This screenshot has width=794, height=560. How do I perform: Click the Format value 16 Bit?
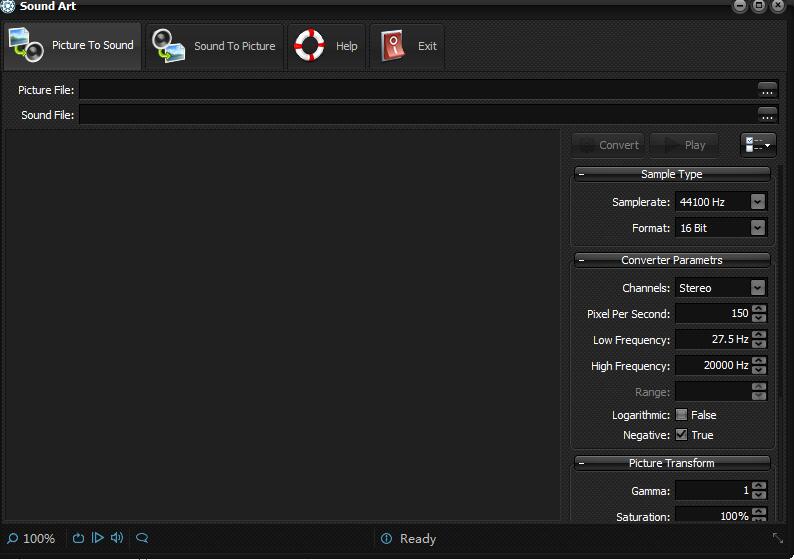click(x=693, y=228)
